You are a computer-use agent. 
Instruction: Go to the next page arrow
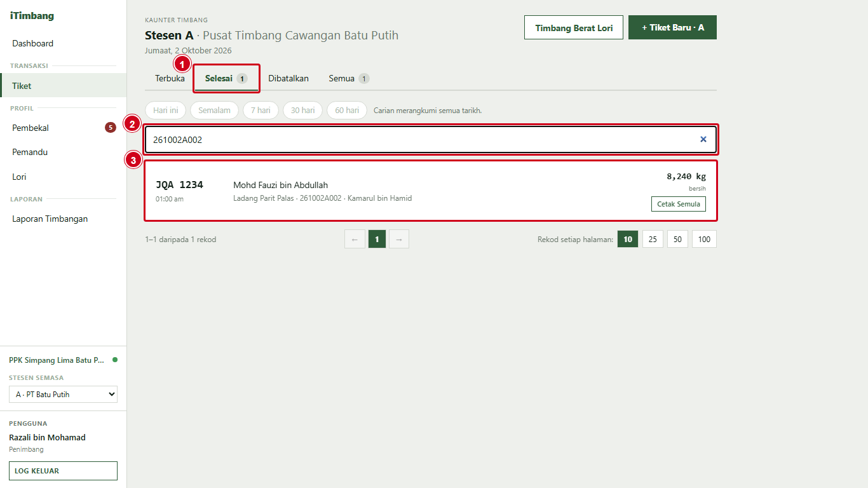(x=399, y=239)
